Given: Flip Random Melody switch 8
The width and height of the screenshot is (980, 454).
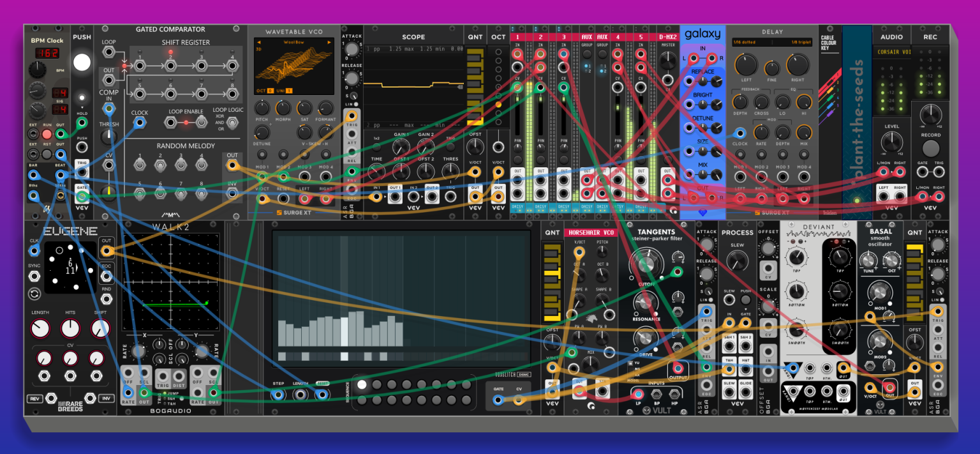Looking at the screenshot, I should (x=202, y=193).
